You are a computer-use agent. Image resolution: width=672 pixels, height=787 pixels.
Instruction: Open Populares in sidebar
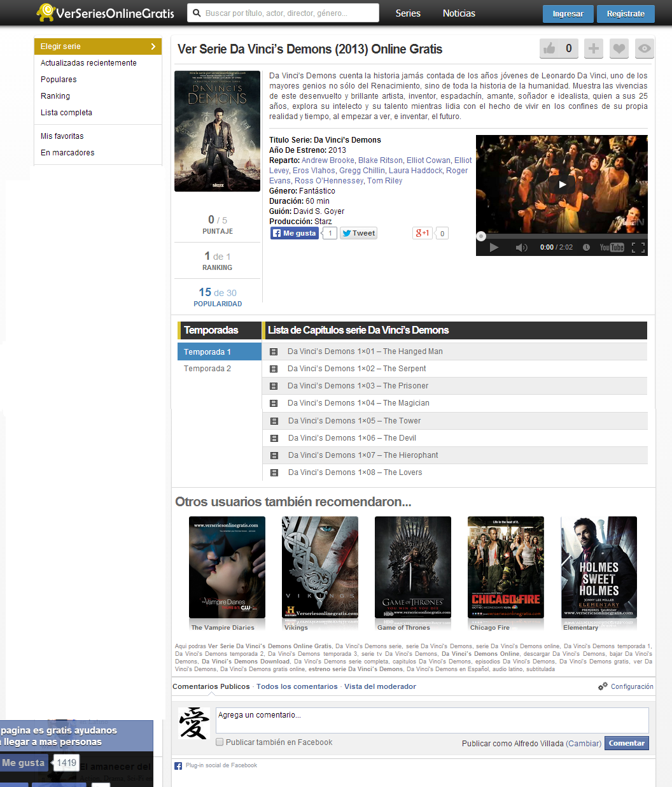pos(59,80)
